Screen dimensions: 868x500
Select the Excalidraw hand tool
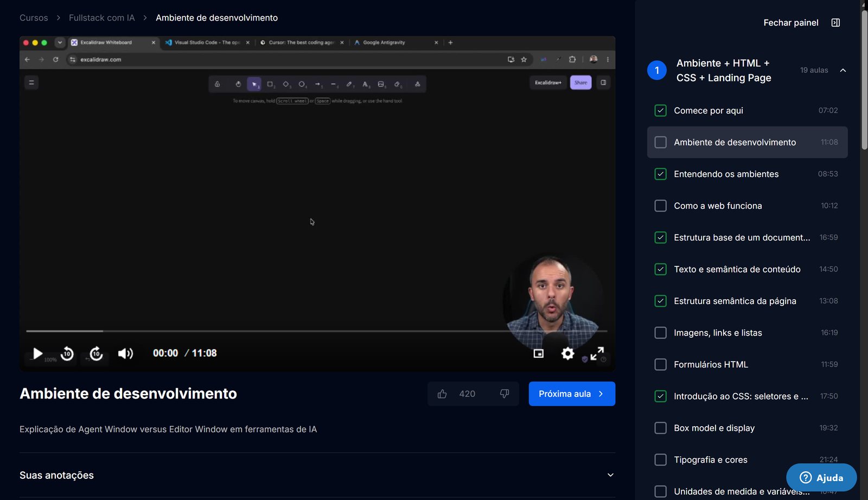238,84
